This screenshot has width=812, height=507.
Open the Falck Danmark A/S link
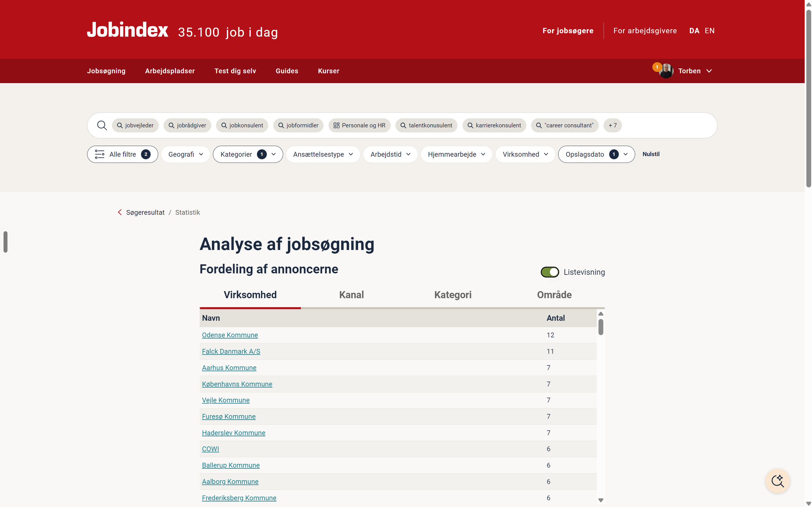pos(231,352)
